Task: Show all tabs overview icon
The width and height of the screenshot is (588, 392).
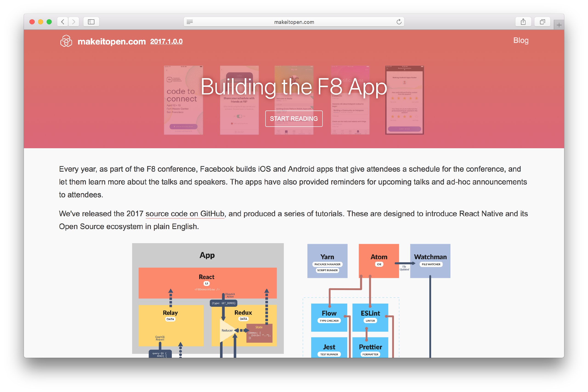Action: 542,22
